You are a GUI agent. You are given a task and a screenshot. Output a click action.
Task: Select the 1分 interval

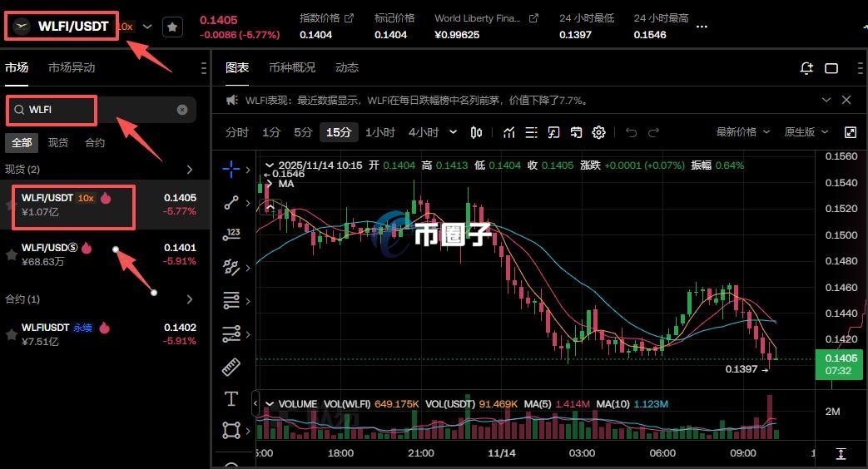[271, 133]
